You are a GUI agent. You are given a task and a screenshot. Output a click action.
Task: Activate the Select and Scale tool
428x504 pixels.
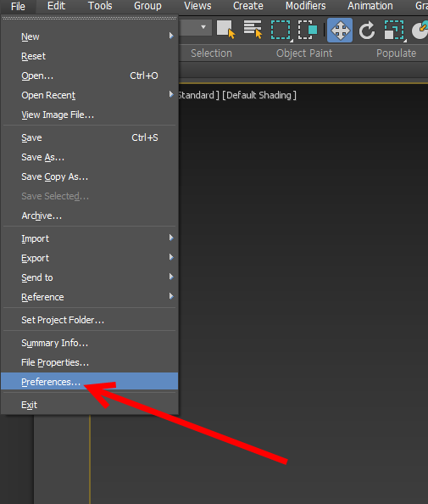click(x=395, y=31)
